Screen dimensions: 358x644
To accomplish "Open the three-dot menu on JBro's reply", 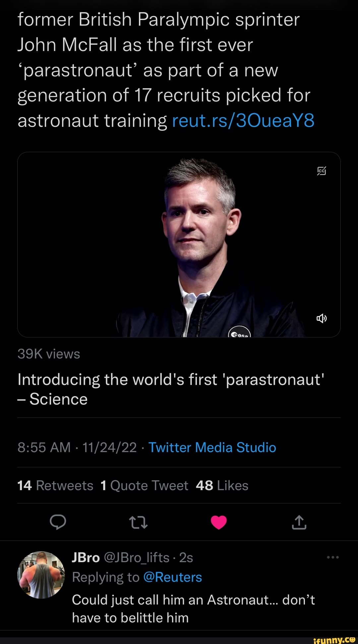I will pyautogui.click(x=332, y=557).
